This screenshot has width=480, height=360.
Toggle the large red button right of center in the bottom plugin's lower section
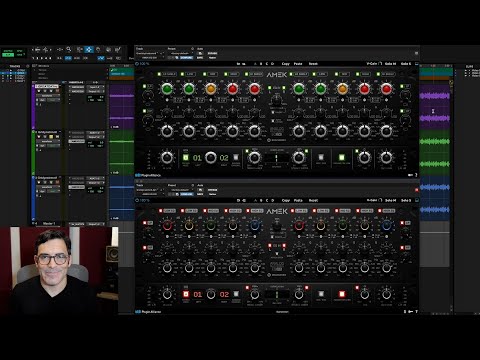coord(342,294)
